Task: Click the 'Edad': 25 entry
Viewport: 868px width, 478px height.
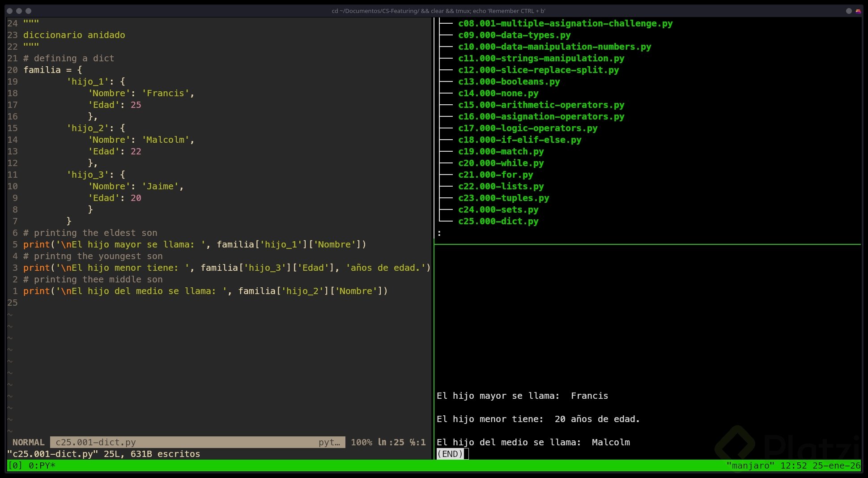Action: tap(115, 105)
